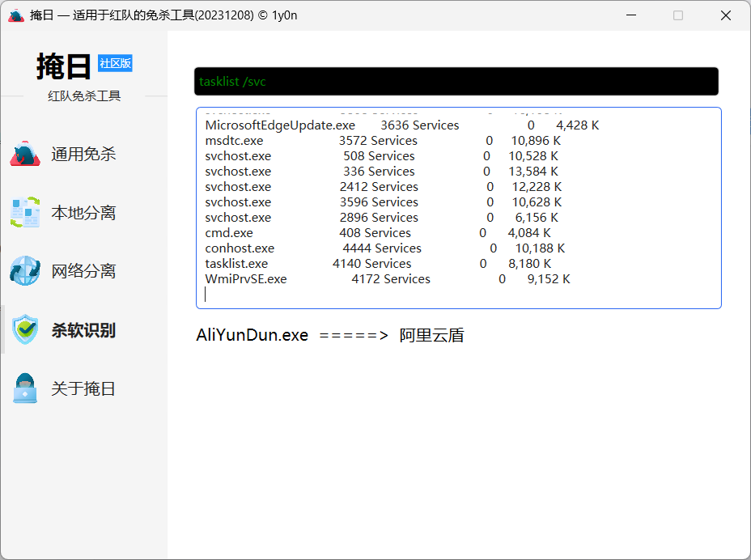Select the 网络分离 sidebar entry
The height and width of the screenshot is (560, 751).
[x=83, y=271]
